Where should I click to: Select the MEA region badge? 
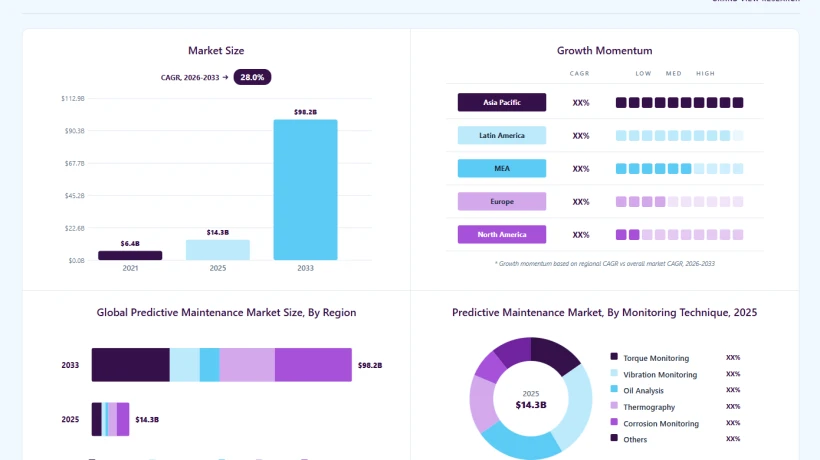click(502, 168)
